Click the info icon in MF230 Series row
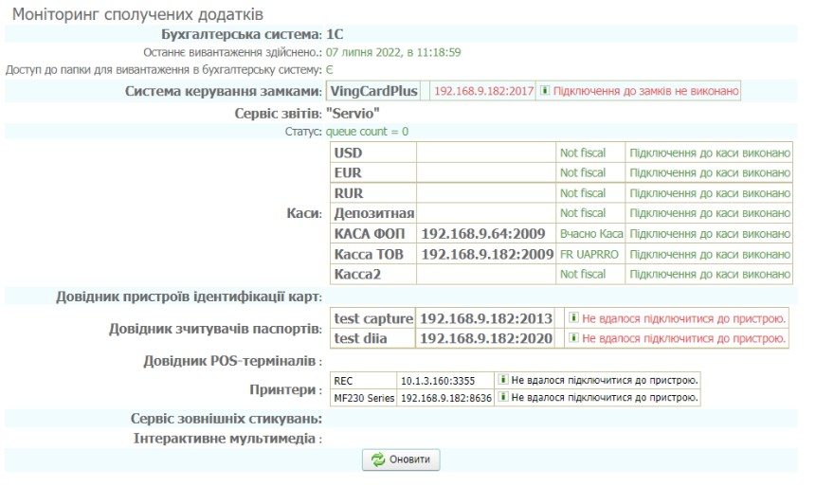This screenshot has height=504, width=834. pyautogui.click(x=503, y=398)
